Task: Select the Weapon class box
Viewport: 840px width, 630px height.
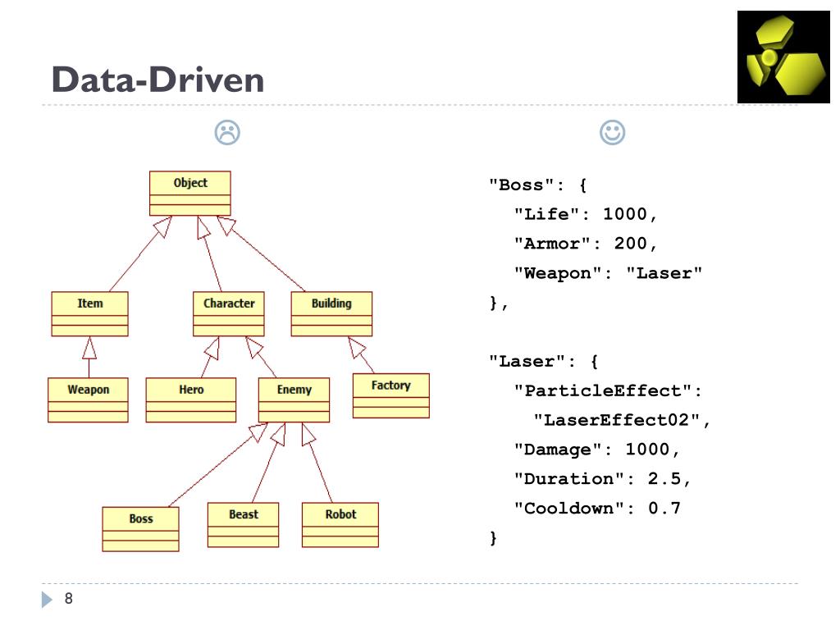Action: pos(88,400)
